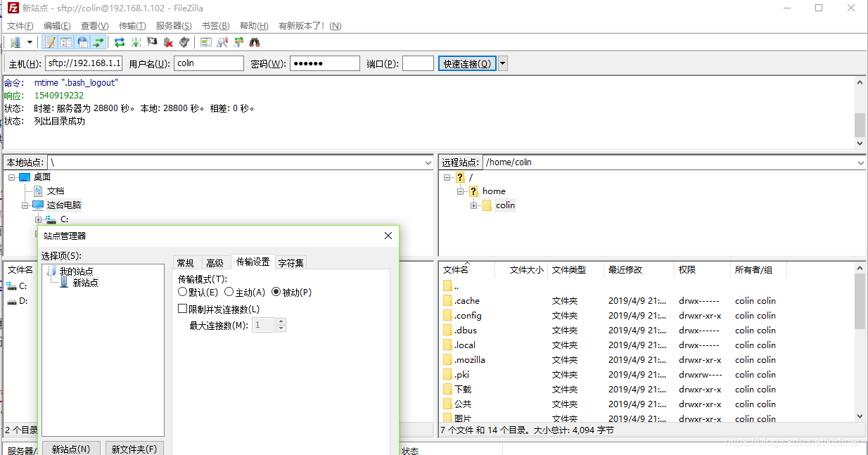Click the 密码 password field
868x455 pixels.
325,63
